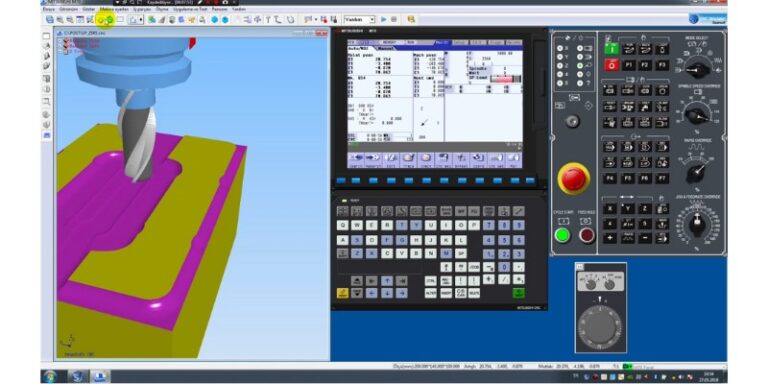768x384 pixels.
Task: Jog in plus direction with the + button
Action: tap(610, 238)
